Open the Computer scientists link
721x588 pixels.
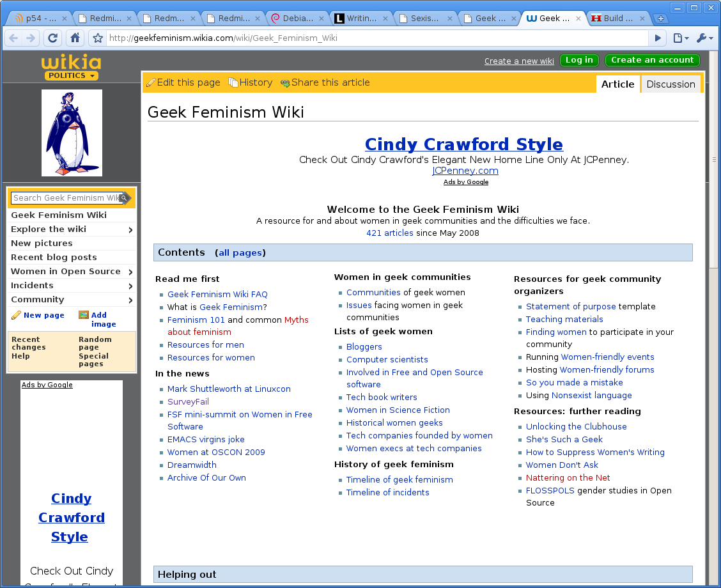(x=387, y=360)
